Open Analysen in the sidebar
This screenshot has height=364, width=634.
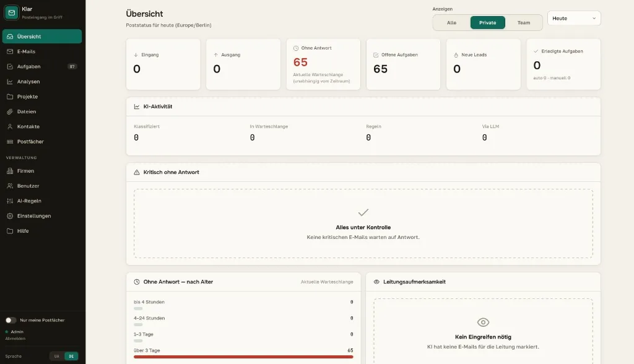(42, 81)
